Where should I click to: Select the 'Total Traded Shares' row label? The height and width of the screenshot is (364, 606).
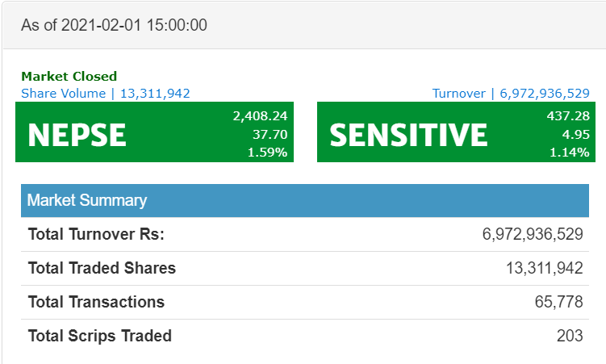(x=102, y=268)
